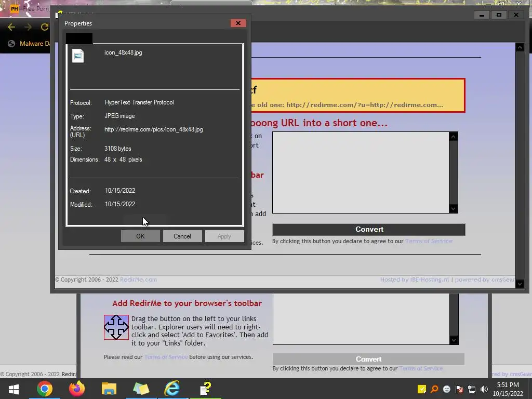The height and width of the screenshot is (399, 532).
Task: Click the image address URL value
Action: click(x=153, y=129)
